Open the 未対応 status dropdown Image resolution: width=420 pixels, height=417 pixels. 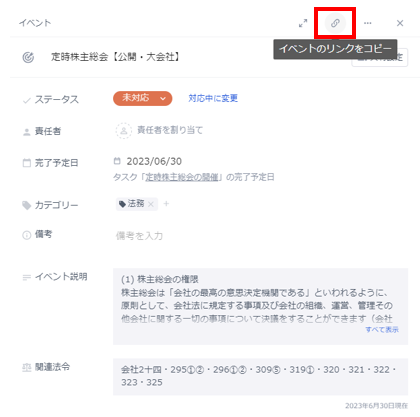143,98
